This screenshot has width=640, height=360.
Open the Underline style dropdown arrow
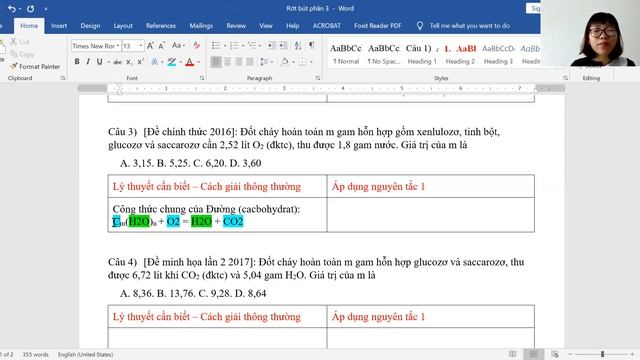(109, 62)
